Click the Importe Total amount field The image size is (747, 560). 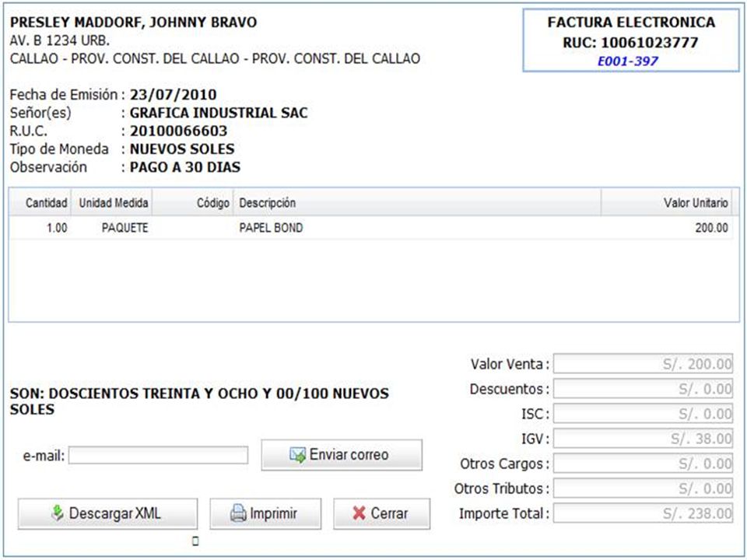click(644, 513)
